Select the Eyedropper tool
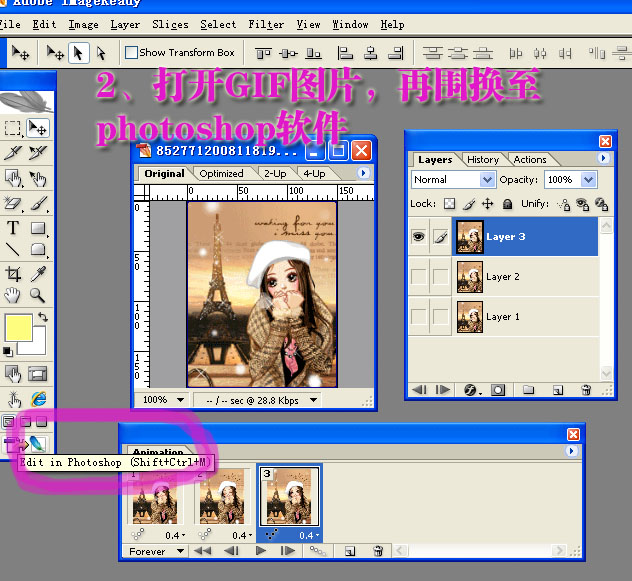The height and width of the screenshot is (581, 632). pyautogui.click(x=38, y=274)
